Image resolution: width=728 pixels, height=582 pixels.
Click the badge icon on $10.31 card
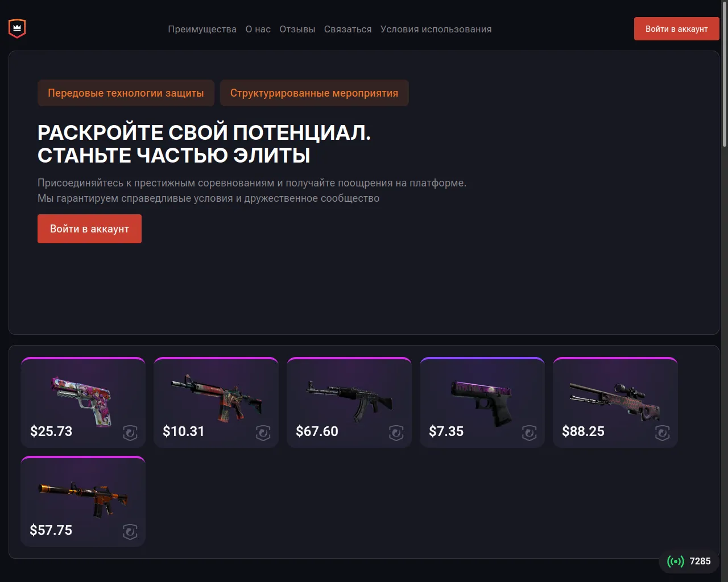click(x=263, y=433)
